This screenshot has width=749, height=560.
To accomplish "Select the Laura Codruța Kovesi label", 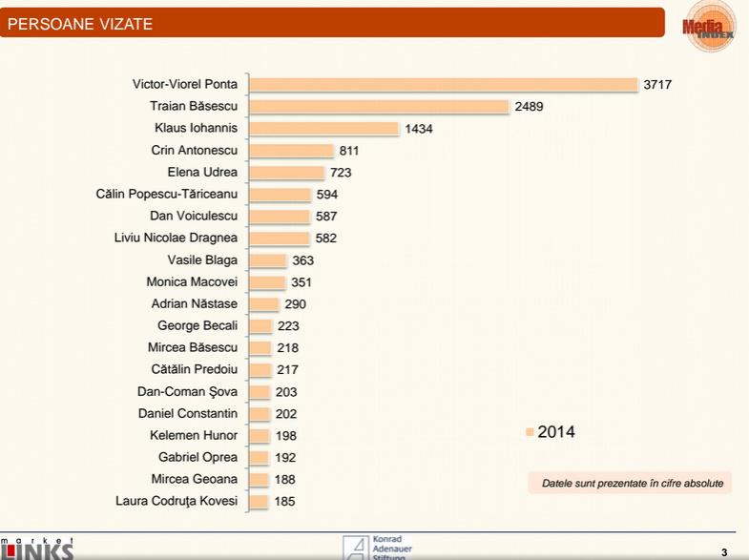I will click(x=176, y=501).
